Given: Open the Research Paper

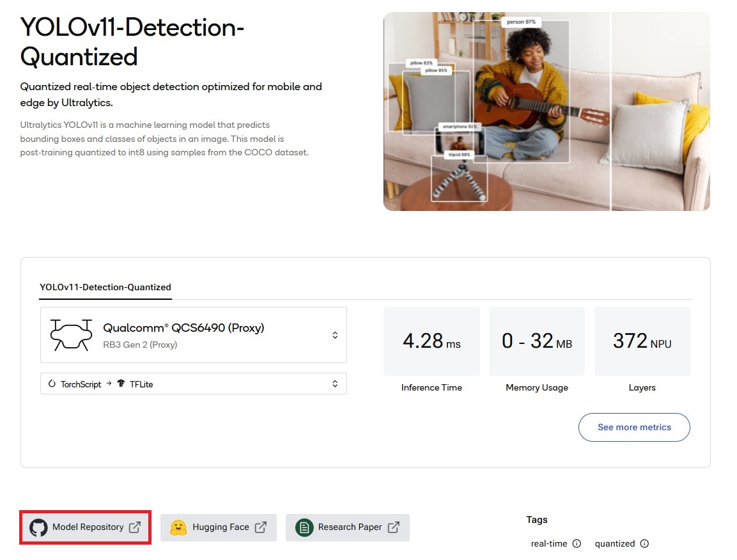Looking at the screenshot, I should click(347, 527).
